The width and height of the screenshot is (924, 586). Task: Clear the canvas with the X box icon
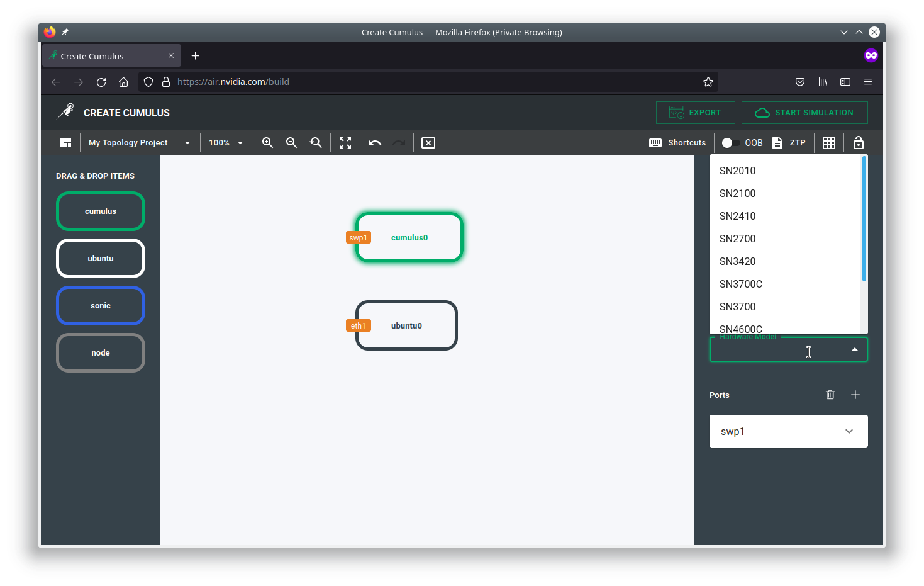(428, 143)
